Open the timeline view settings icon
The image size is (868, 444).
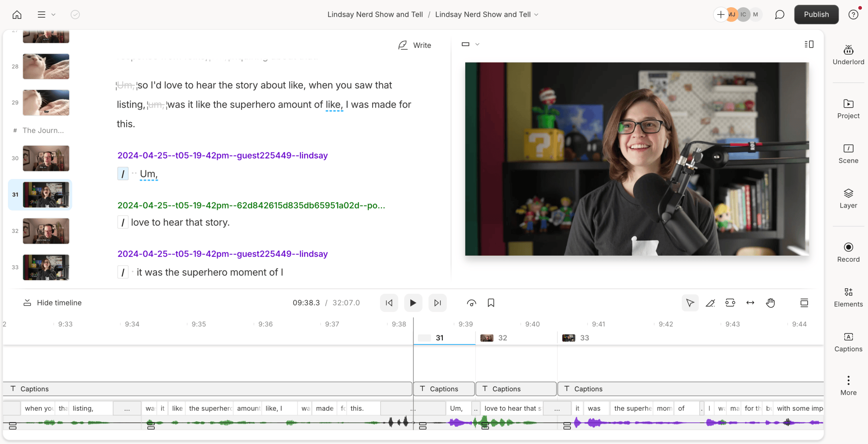pos(804,303)
